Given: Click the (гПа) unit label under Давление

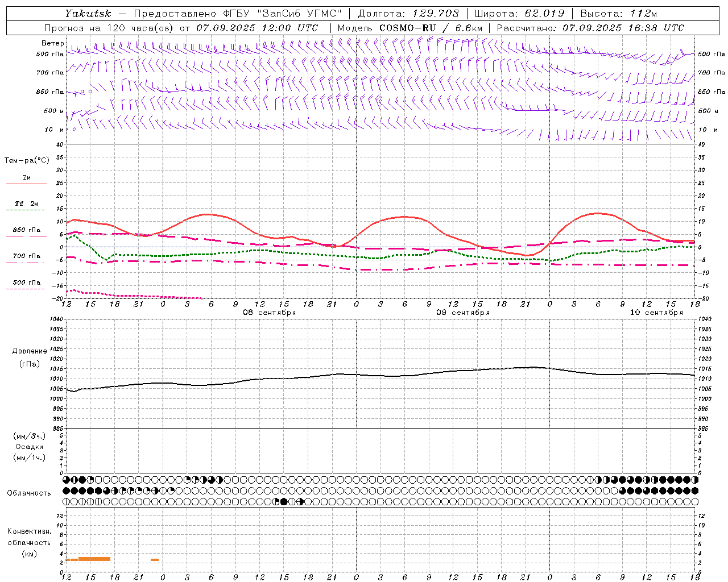Looking at the screenshot, I should click(x=30, y=364).
